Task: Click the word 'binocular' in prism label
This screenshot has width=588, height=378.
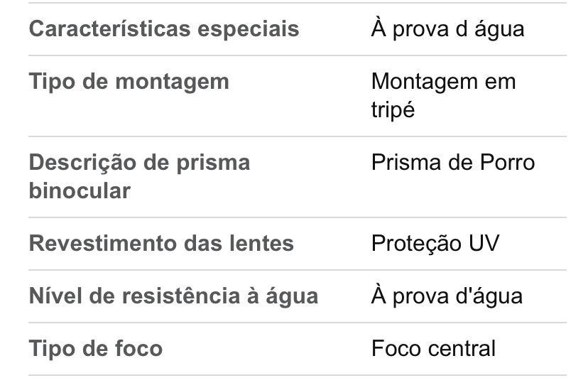Action: click(80, 190)
